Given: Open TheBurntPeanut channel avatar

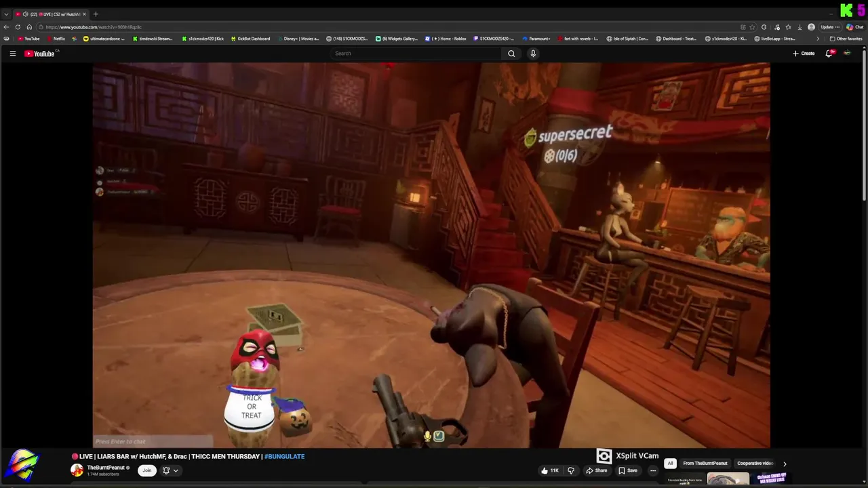Looking at the screenshot, I should click(77, 470).
